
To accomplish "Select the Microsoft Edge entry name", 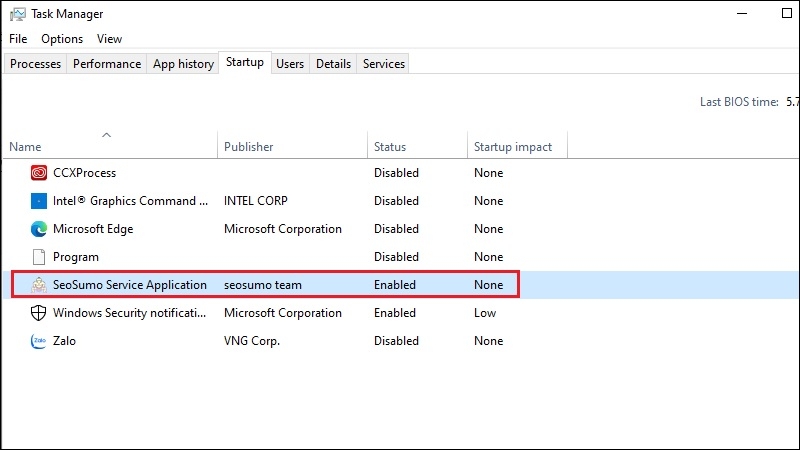I will [93, 229].
